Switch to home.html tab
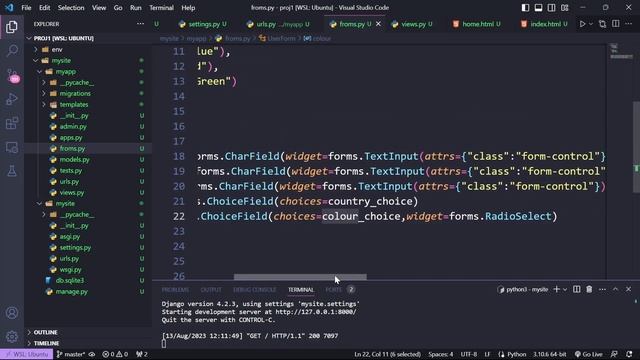 point(476,24)
